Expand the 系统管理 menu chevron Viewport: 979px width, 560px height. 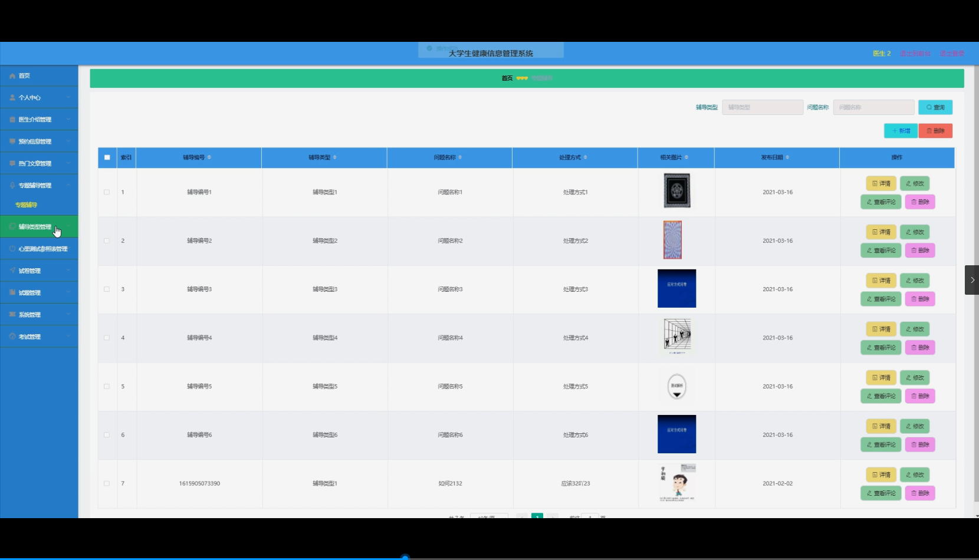[x=68, y=315]
